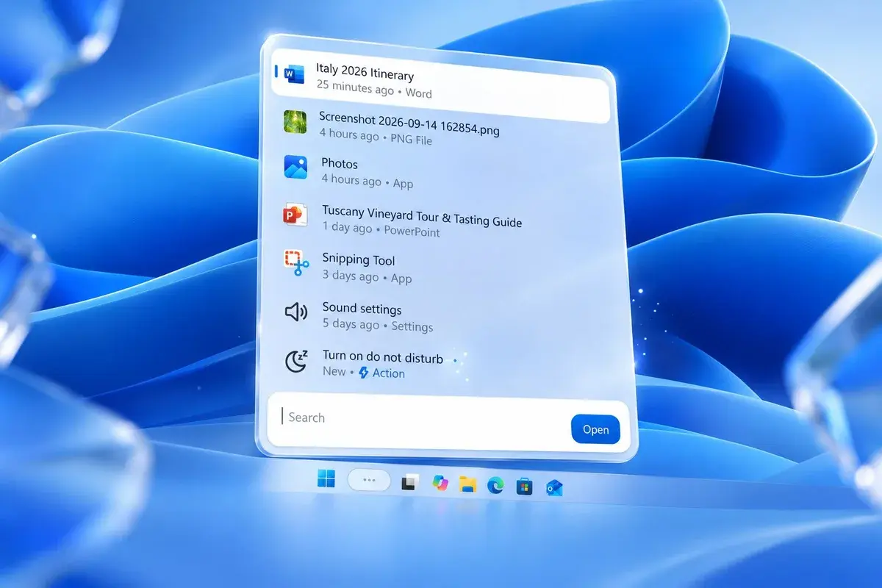
Task: Open File Explorer on the taskbar
Action: coord(467,484)
